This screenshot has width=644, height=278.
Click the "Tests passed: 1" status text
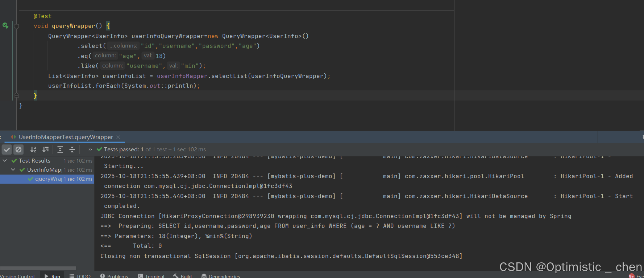[x=124, y=150]
